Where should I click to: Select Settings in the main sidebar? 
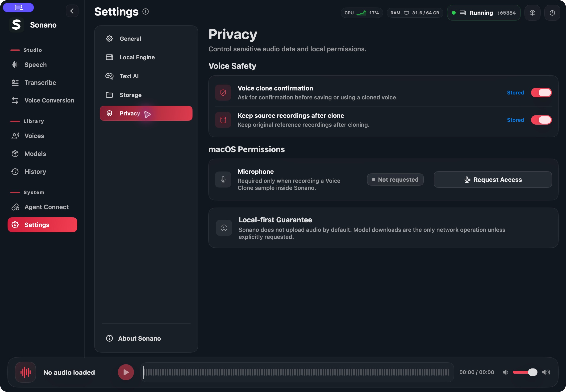(x=42, y=225)
